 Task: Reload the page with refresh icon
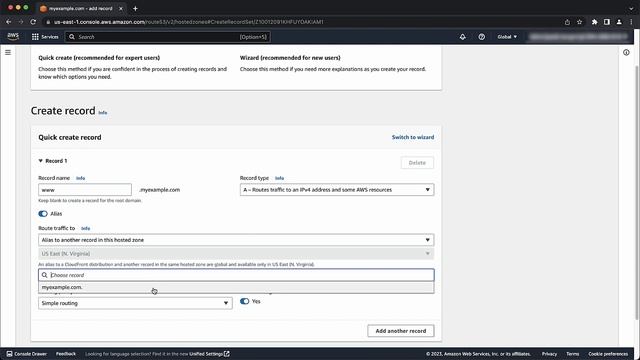pyautogui.click(x=33, y=22)
